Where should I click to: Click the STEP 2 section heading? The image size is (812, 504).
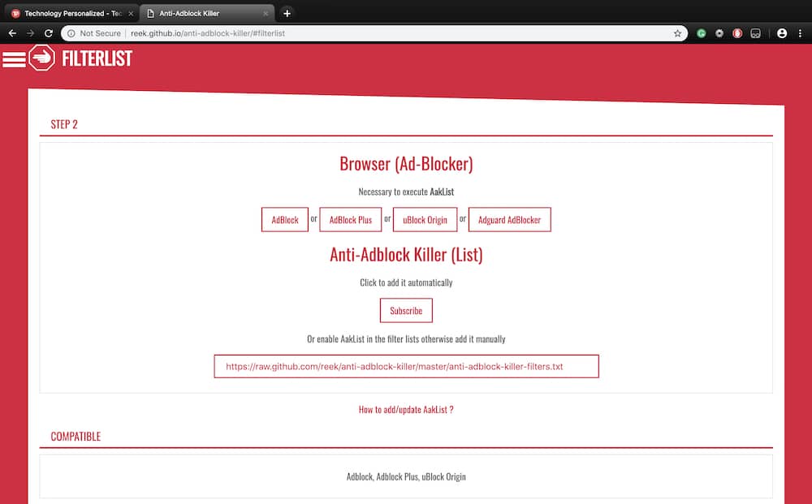pyautogui.click(x=64, y=124)
